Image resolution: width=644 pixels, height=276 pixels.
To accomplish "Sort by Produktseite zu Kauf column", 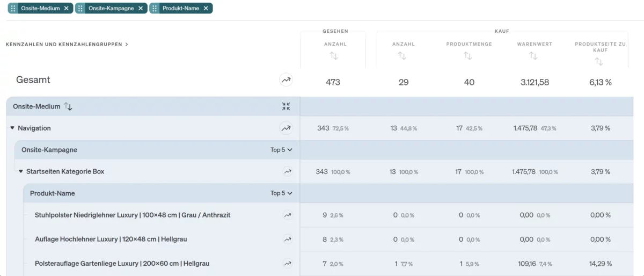I will click(599, 62).
